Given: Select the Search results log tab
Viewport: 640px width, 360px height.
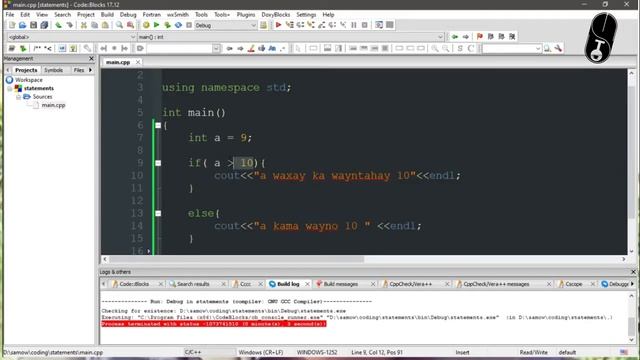Looking at the screenshot, I should point(193,284).
